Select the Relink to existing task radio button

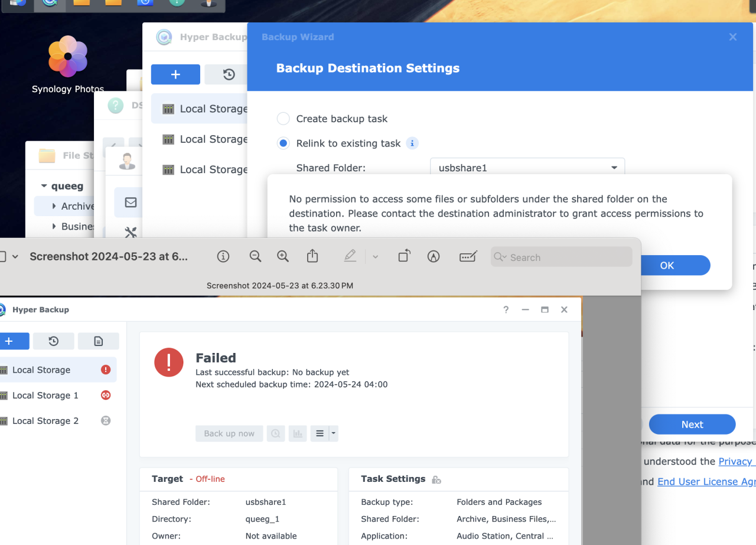(283, 143)
